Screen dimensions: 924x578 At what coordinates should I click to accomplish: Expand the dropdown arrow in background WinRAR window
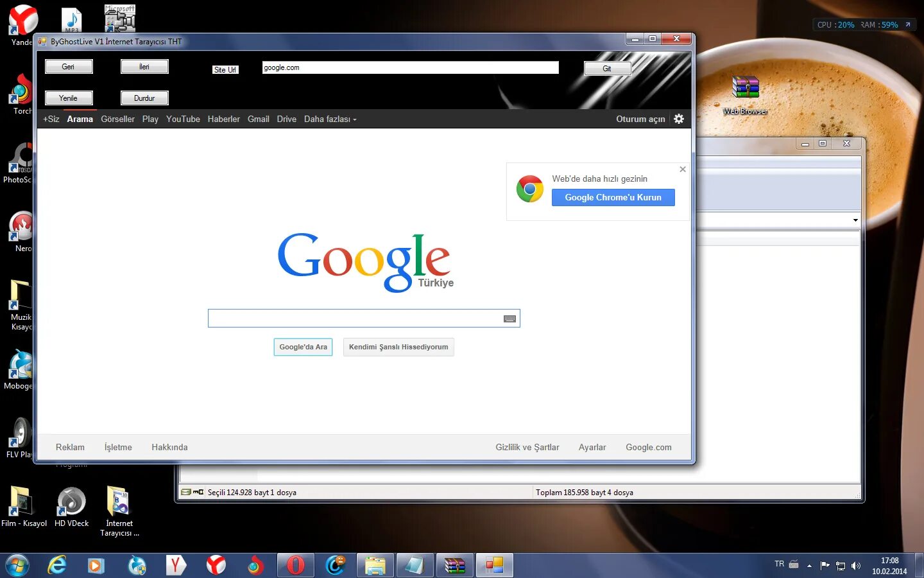tap(855, 220)
